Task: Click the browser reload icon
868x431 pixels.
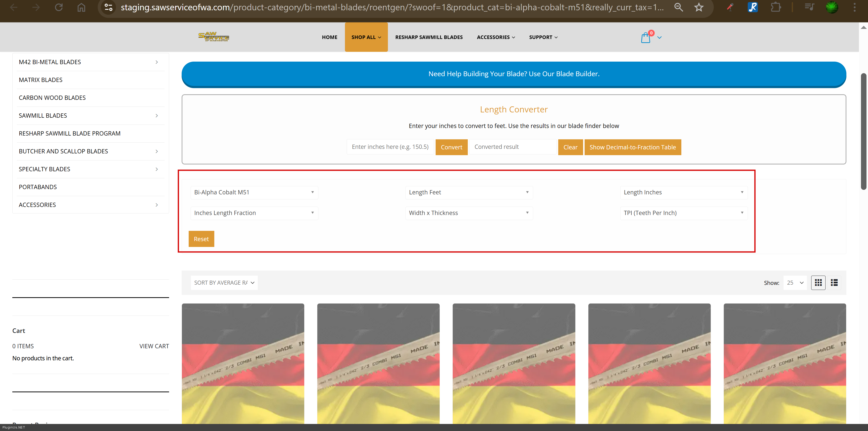Action: click(x=59, y=8)
